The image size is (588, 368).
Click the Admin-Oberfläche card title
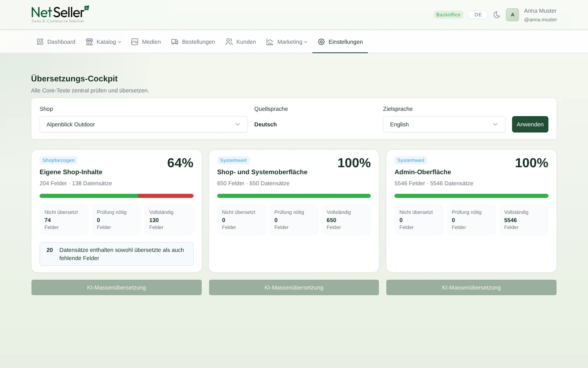(423, 172)
